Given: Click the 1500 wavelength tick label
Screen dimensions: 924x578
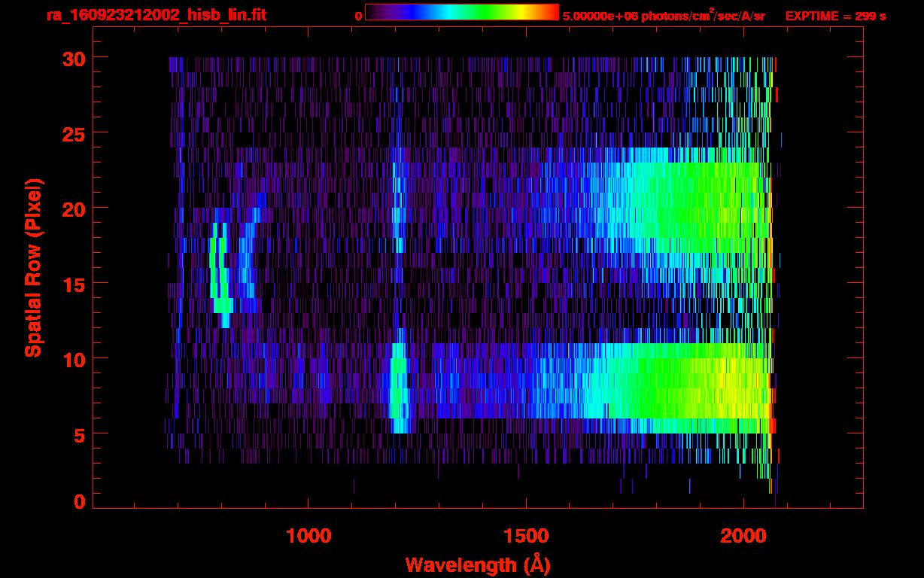Looking at the screenshot, I should 526,535.
